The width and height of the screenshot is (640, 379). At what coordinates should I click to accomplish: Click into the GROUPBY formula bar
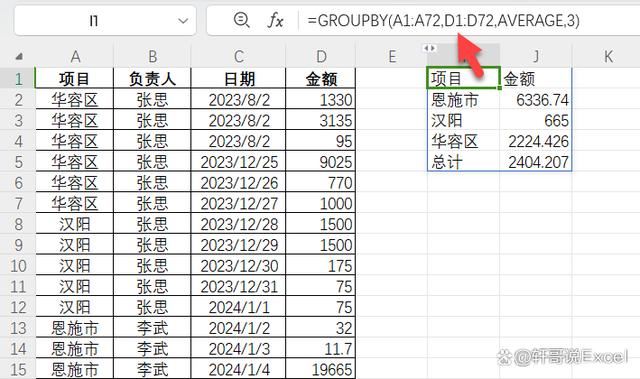coord(443,20)
